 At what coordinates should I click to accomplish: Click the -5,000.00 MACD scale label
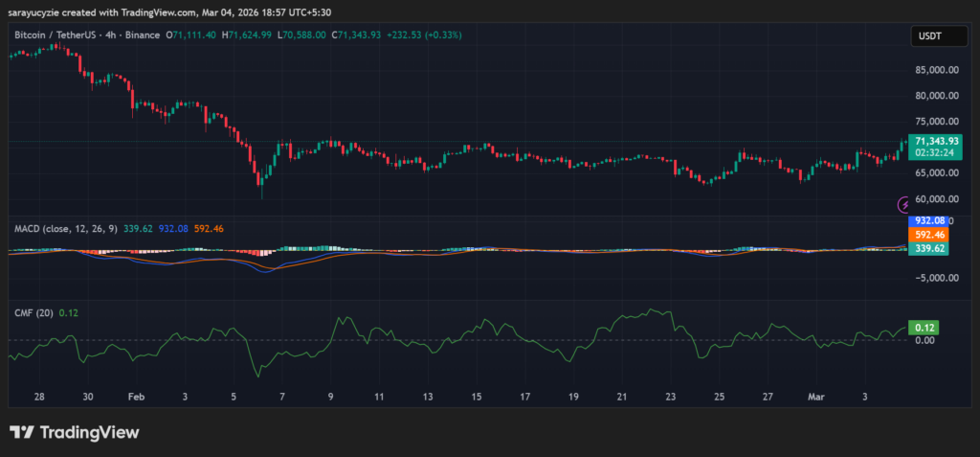click(934, 278)
